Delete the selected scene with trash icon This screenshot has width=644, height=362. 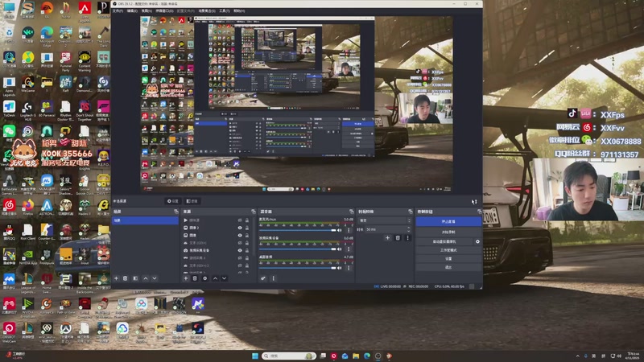point(126,278)
